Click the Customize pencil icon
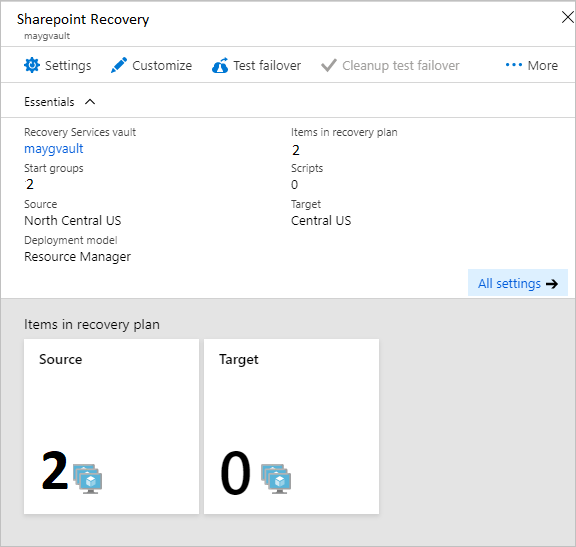576x547 pixels. tap(119, 65)
